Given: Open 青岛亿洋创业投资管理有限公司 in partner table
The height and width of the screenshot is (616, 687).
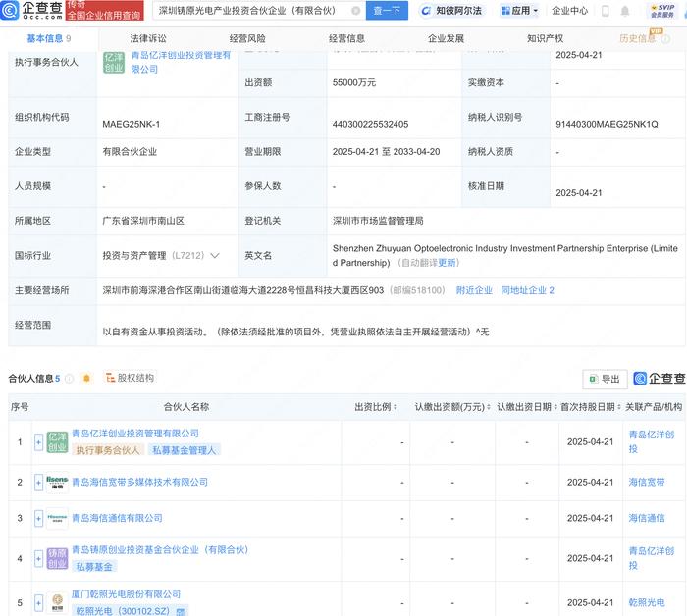Looking at the screenshot, I should pyautogui.click(x=135, y=434).
